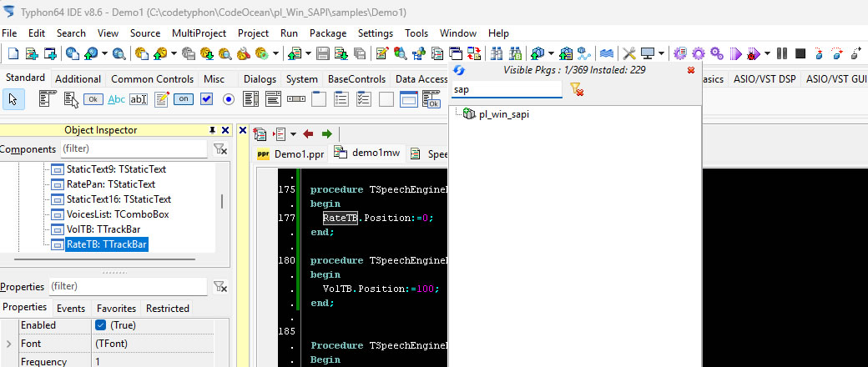Image resolution: width=868 pixels, height=367 pixels.
Task: Switch to the Additional palette tab
Action: [78, 79]
